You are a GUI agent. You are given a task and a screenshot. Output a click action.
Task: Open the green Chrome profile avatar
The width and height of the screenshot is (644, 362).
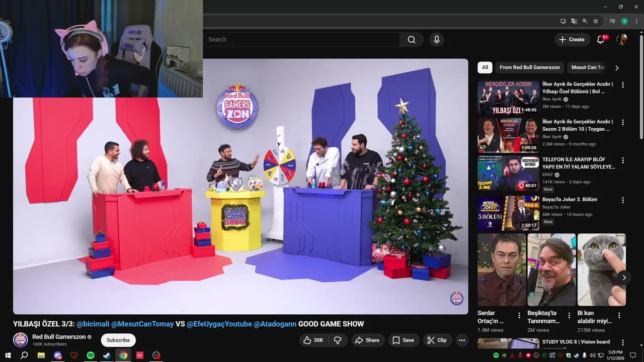[x=624, y=21]
